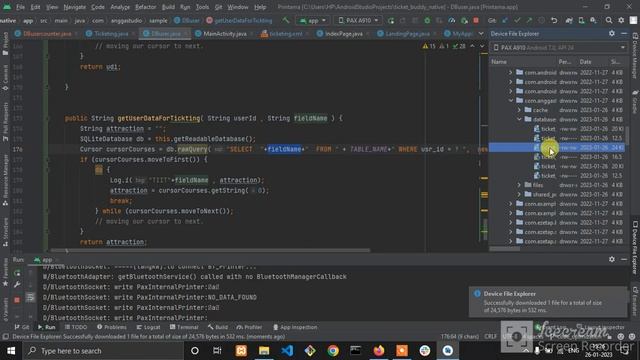Collapse the databases folder
The height and width of the screenshot is (360, 640).
tap(519, 119)
